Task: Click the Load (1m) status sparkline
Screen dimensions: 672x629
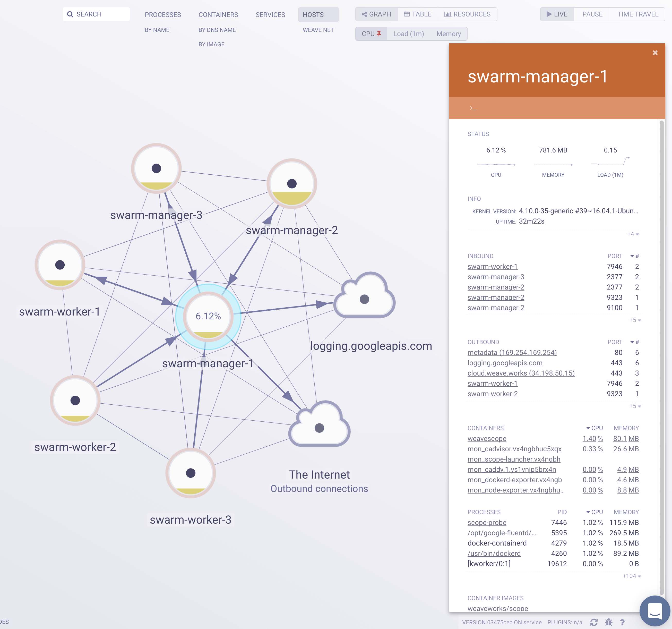Action: click(610, 161)
